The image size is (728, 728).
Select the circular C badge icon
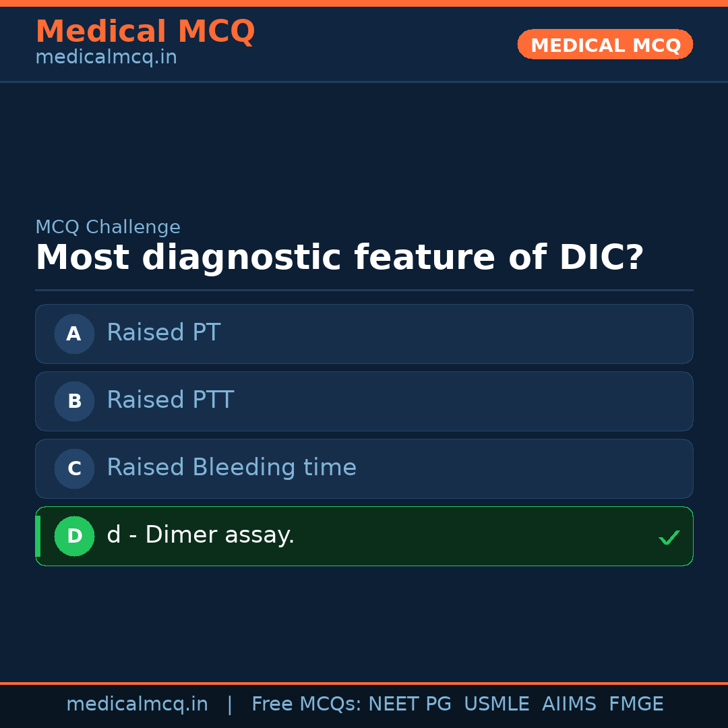[x=74, y=468]
